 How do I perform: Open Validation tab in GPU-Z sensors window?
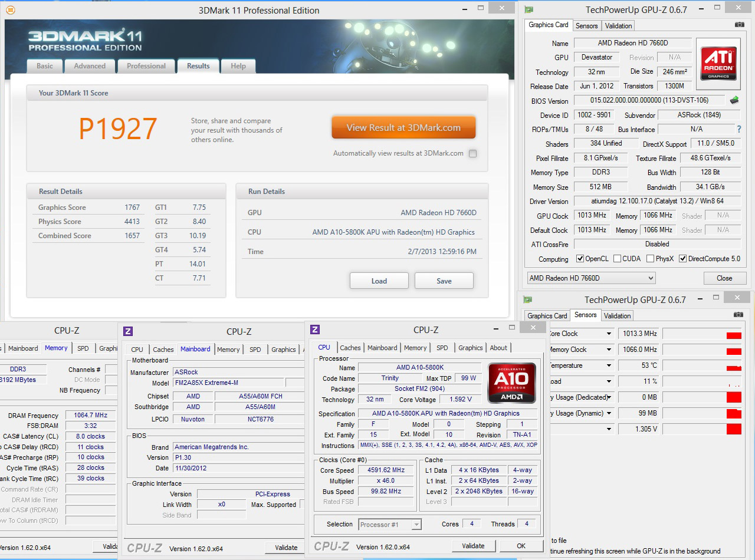tap(618, 316)
